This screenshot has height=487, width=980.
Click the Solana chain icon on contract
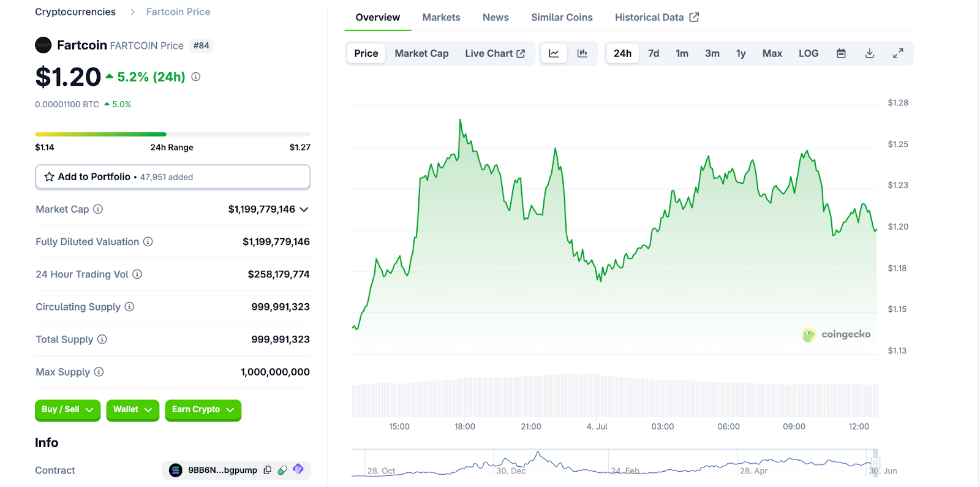(176, 470)
